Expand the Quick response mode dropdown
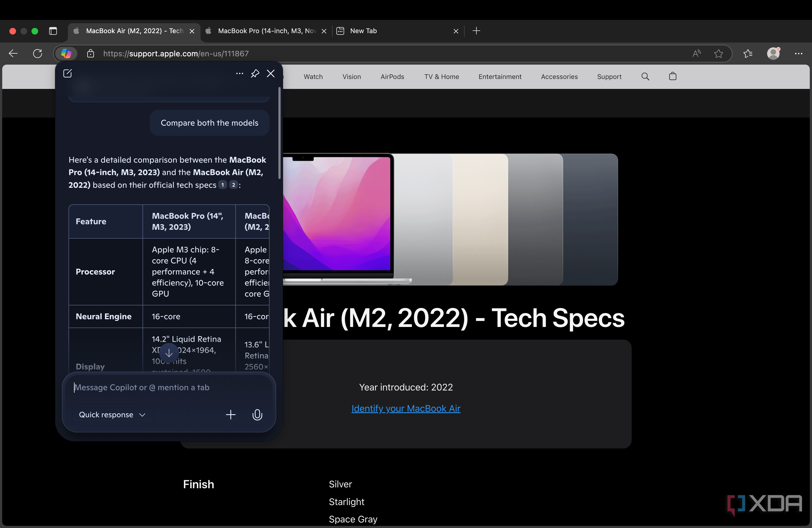812x528 pixels. 113,415
